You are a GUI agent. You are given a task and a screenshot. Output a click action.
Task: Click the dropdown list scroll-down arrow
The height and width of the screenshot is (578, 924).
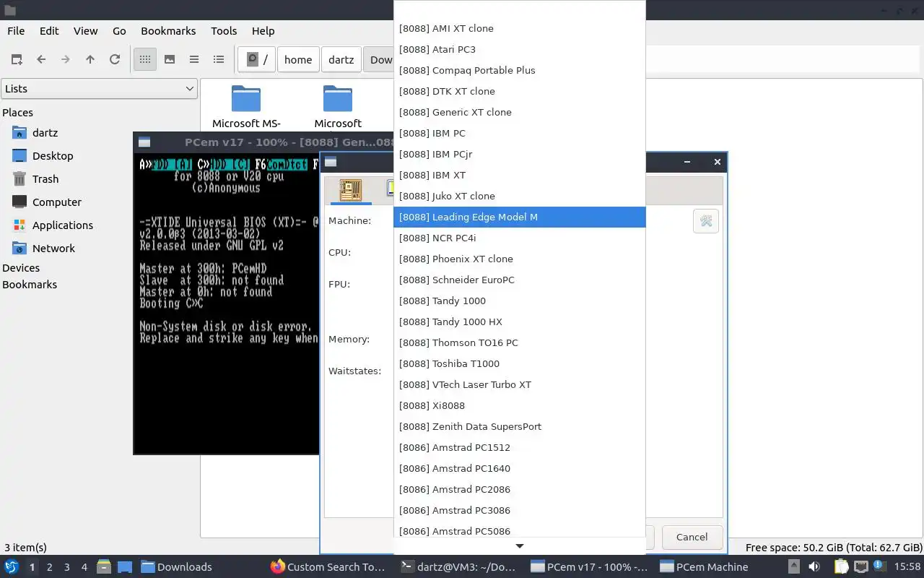tap(519, 546)
